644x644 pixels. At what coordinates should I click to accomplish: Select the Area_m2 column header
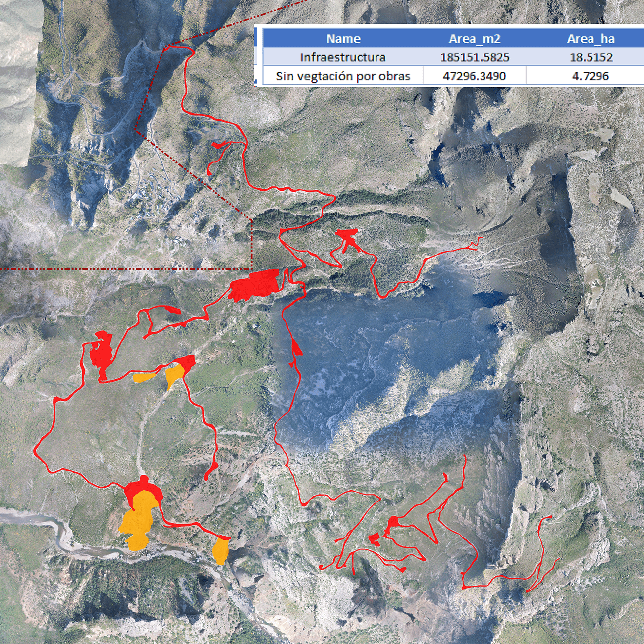474,39
